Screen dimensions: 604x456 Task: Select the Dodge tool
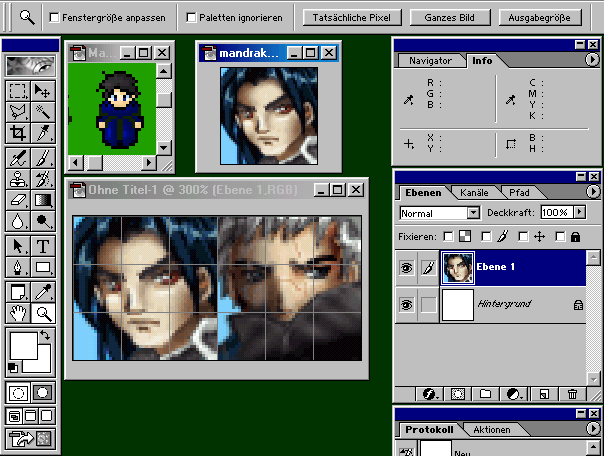pyautogui.click(x=43, y=221)
